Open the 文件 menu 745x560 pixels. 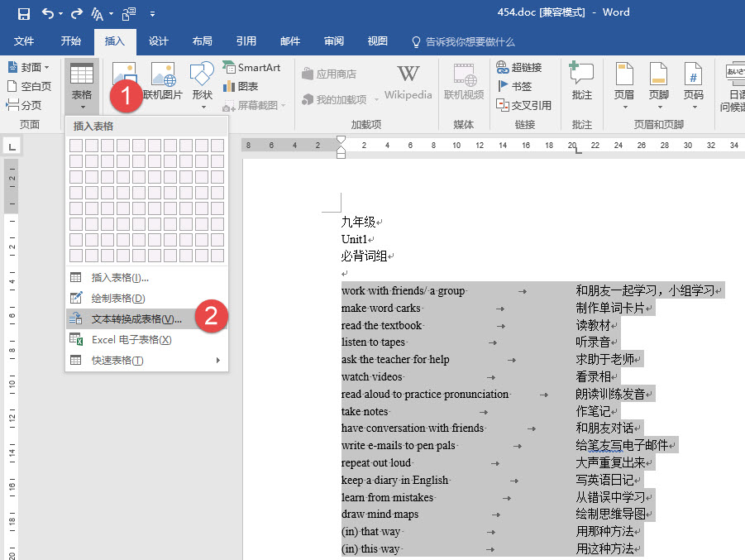24,41
